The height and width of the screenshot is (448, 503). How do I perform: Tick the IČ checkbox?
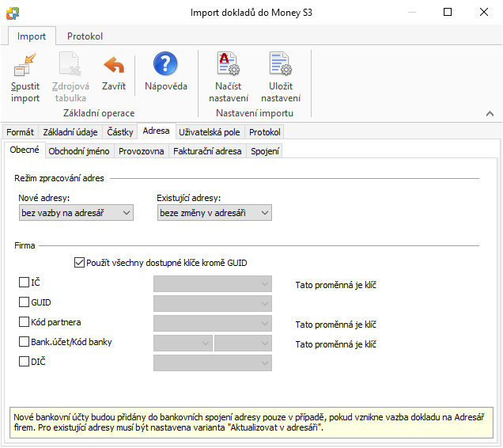click(24, 283)
